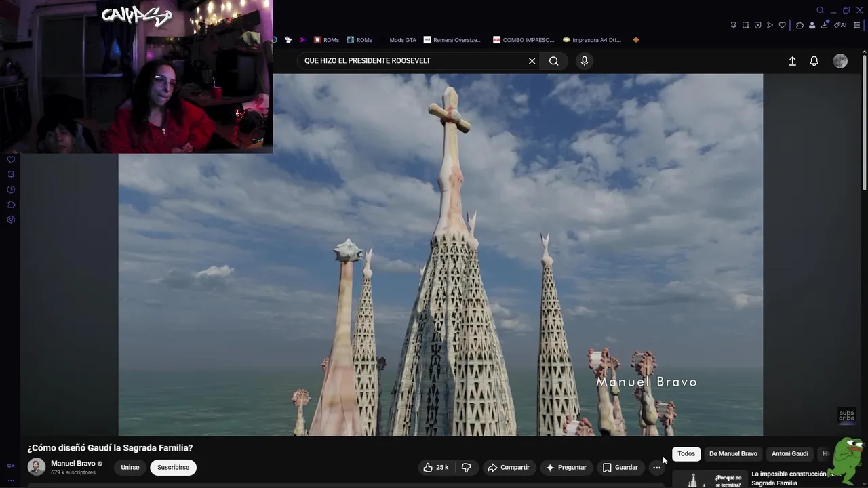This screenshot has height=488, width=868.
Task: Open sidebar pinboards pin icon
Action: coord(11,175)
